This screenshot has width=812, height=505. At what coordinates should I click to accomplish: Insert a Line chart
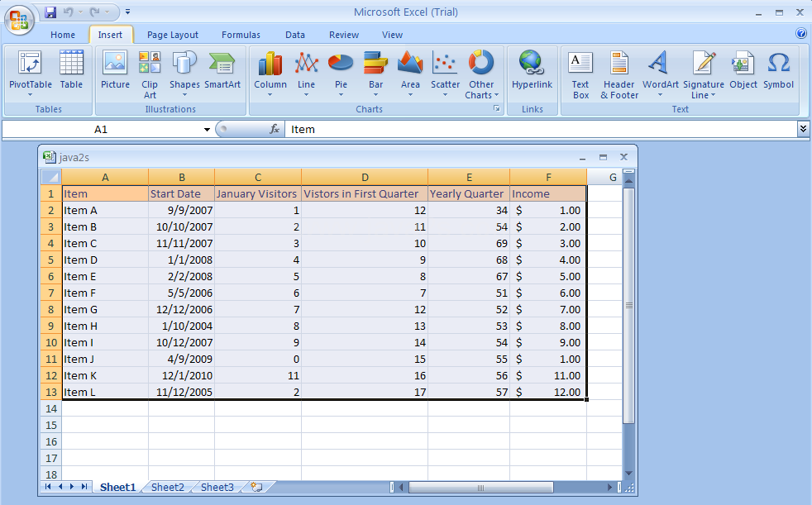pyautogui.click(x=306, y=74)
